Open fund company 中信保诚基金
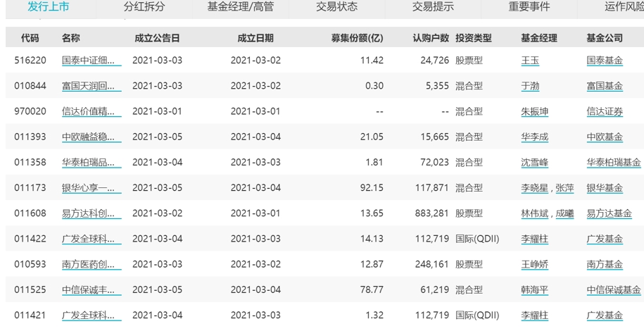The width and height of the screenshot is (644, 331). coord(614,290)
